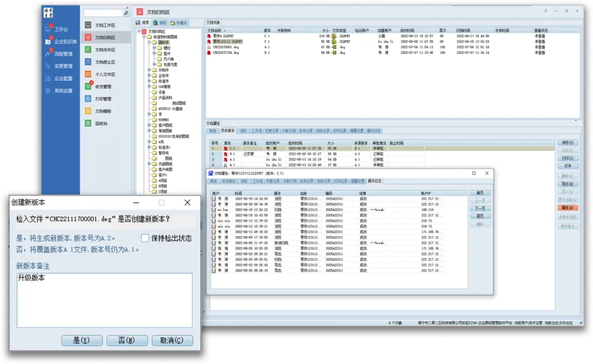
Task: Click the 文档模板 yellow icon
Action: click(88, 111)
